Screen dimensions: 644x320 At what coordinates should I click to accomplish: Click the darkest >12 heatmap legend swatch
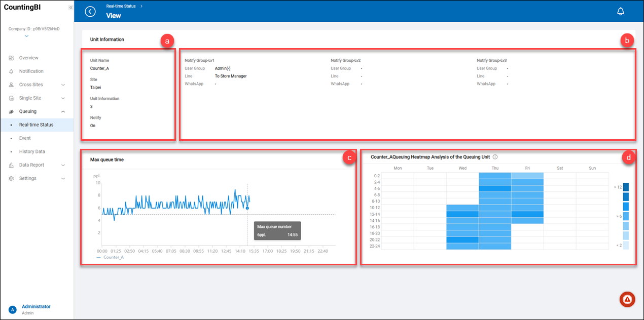click(626, 187)
